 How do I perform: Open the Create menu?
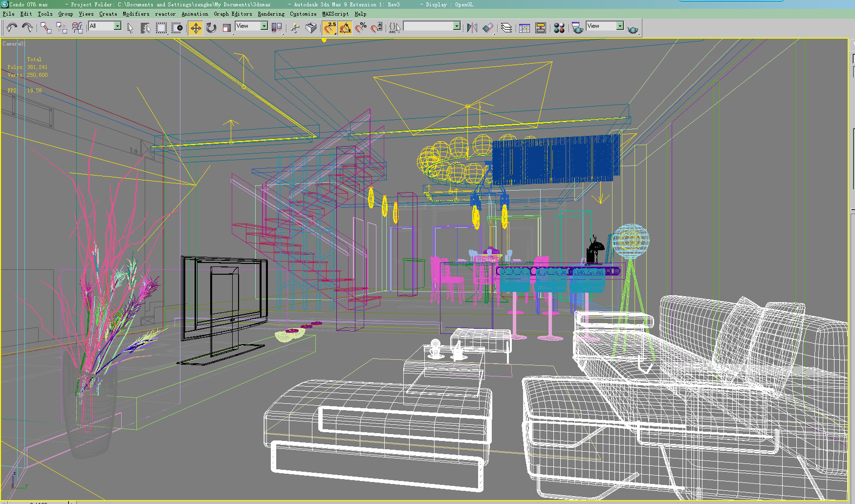(x=108, y=14)
